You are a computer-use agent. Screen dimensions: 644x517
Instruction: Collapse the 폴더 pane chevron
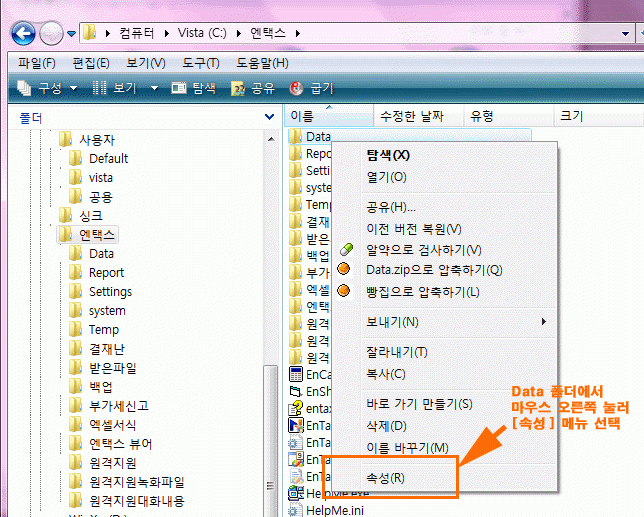pyautogui.click(x=269, y=117)
